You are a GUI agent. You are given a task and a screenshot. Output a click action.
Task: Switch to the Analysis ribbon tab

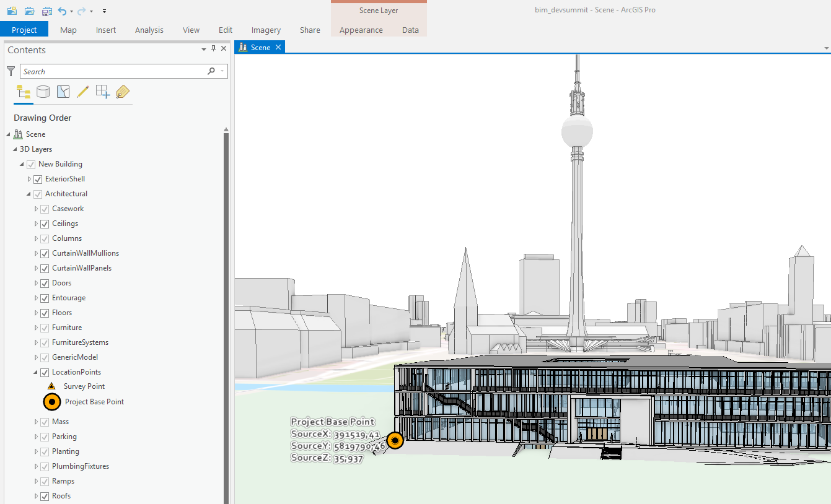pyautogui.click(x=149, y=30)
